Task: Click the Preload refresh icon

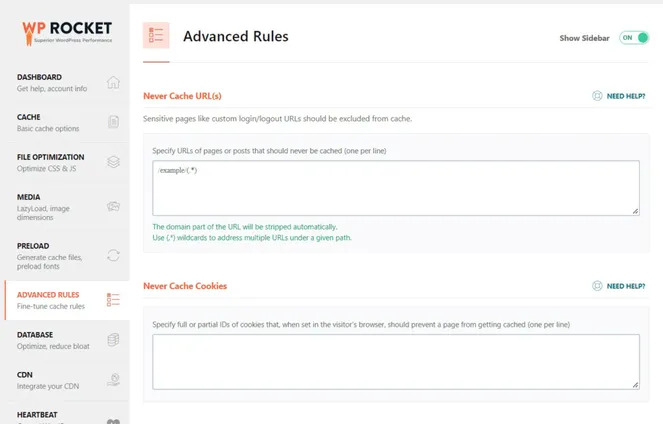Action: pyautogui.click(x=113, y=255)
